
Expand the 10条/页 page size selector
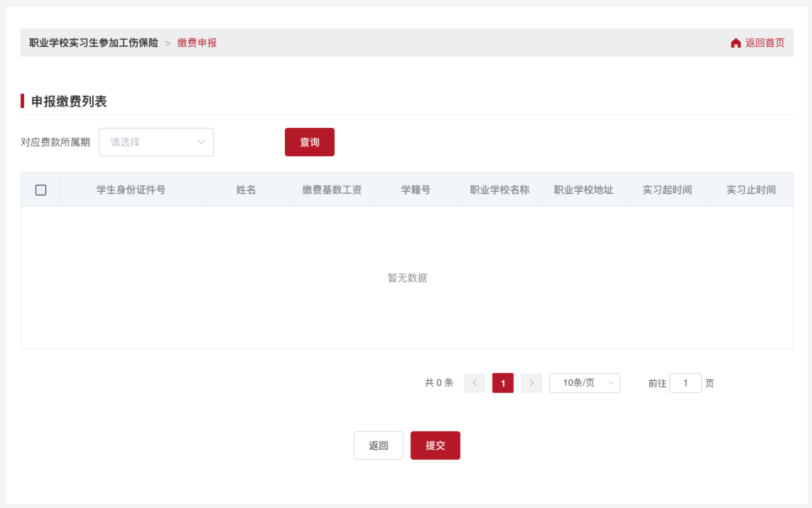584,383
